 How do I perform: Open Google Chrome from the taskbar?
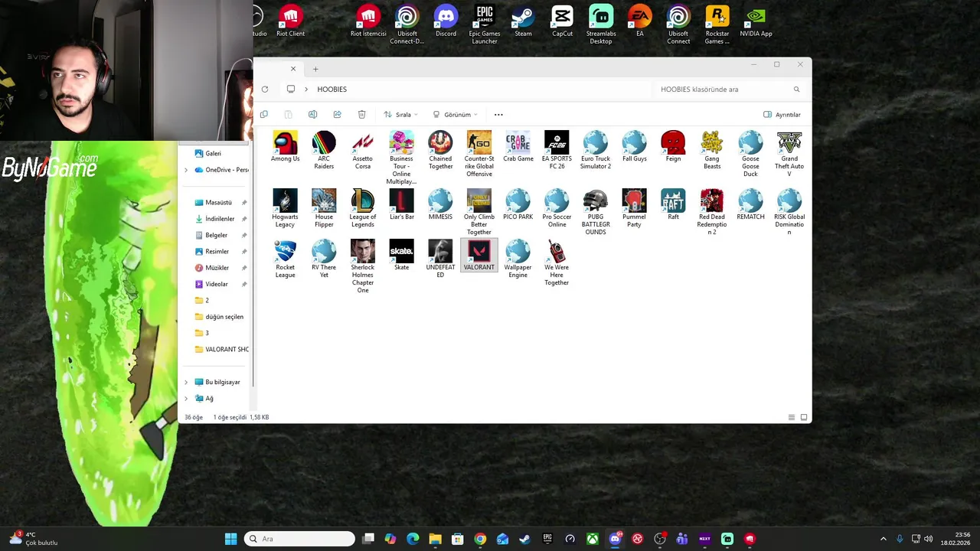tap(480, 539)
